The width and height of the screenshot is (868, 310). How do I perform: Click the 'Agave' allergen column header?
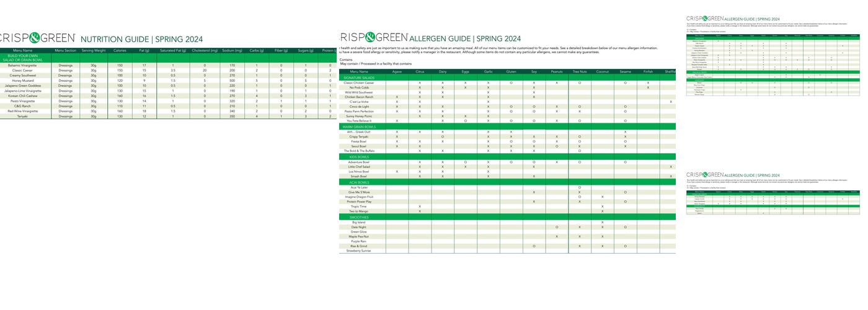(397, 72)
